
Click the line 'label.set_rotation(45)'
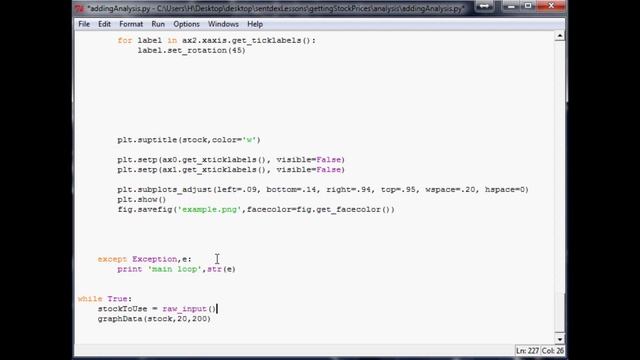click(x=191, y=50)
